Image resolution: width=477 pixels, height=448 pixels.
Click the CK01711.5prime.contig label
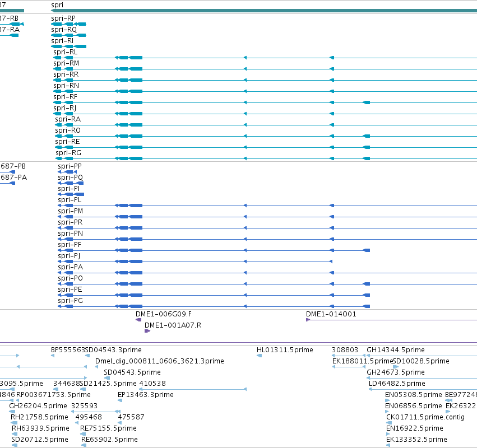(425, 417)
